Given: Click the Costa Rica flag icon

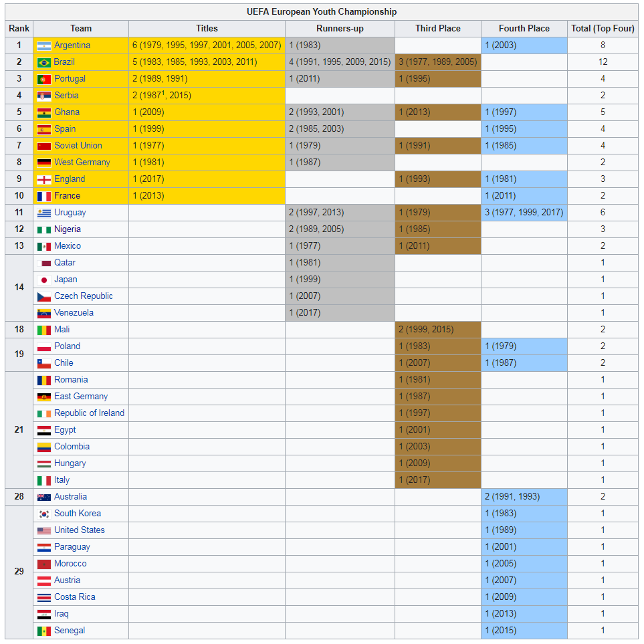Looking at the screenshot, I should [44, 598].
